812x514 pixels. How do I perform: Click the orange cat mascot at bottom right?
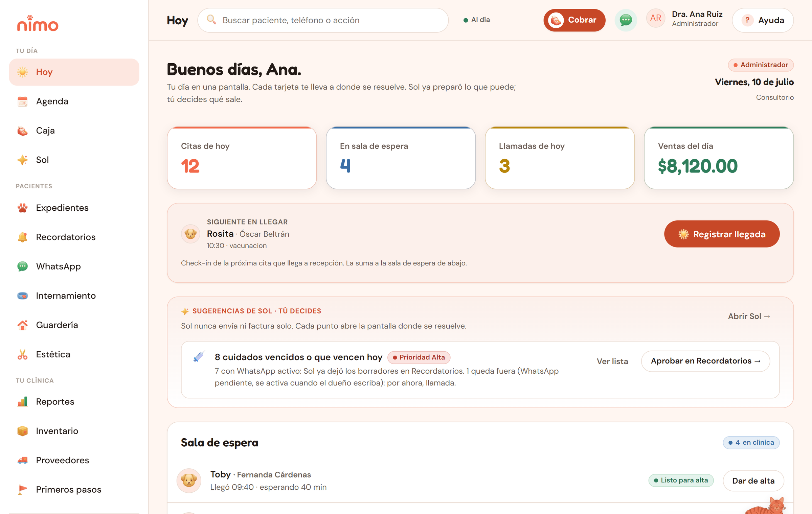point(765,506)
